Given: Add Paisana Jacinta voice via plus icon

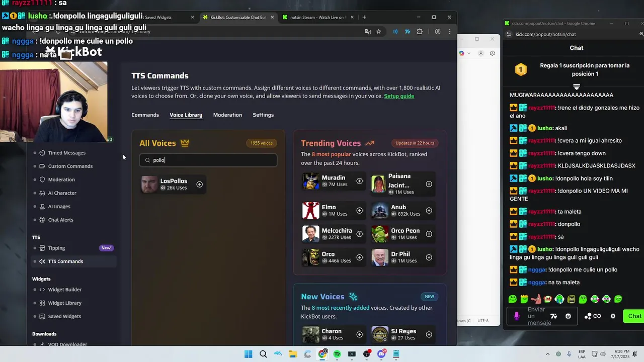Looking at the screenshot, I should (x=429, y=184).
